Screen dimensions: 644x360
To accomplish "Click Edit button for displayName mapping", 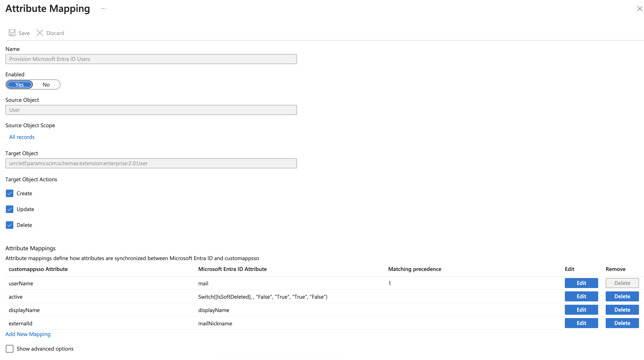I will click(x=581, y=310).
